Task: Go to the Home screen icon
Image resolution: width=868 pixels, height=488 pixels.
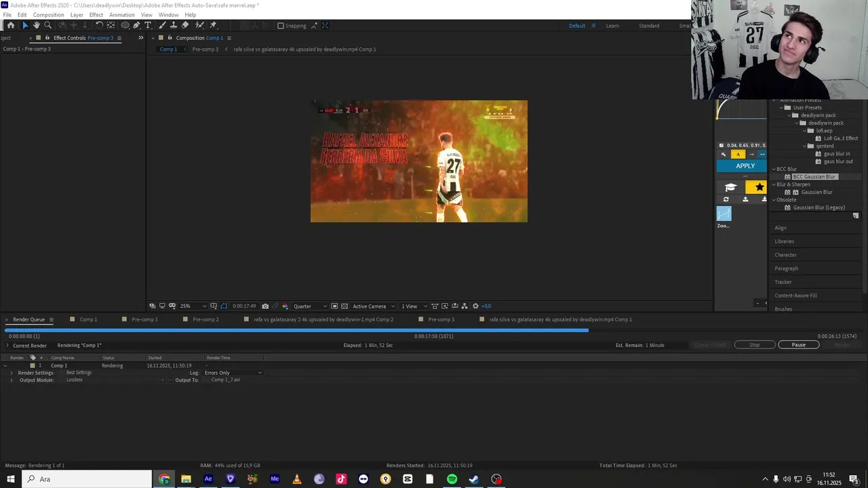Action: tap(11, 26)
